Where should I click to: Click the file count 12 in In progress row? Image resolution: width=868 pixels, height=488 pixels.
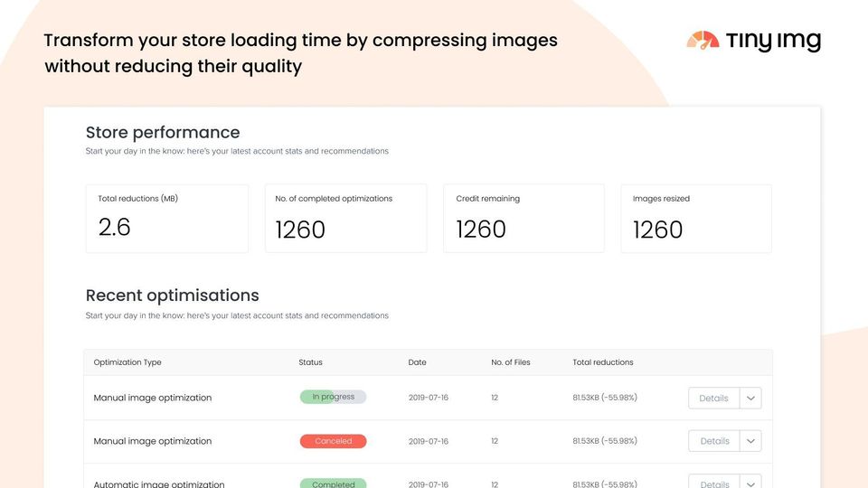pyautogui.click(x=495, y=398)
